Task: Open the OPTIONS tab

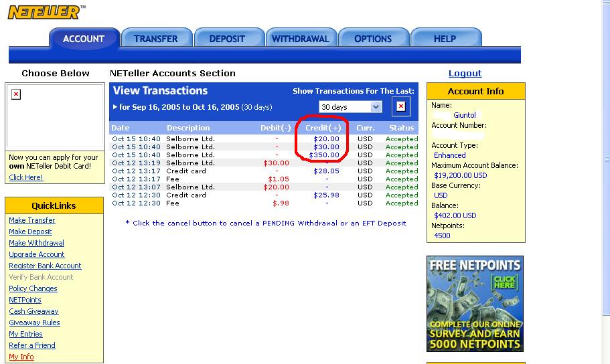Action: click(373, 39)
